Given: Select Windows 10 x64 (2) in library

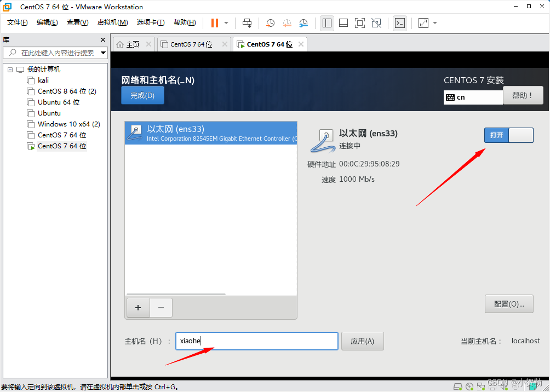Looking at the screenshot, I should pyautogui.click(x=64, y=124).
